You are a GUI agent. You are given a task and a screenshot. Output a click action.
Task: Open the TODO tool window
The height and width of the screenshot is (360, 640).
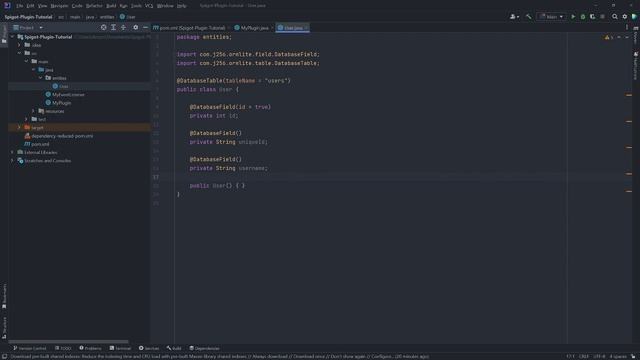pos(63,348)
